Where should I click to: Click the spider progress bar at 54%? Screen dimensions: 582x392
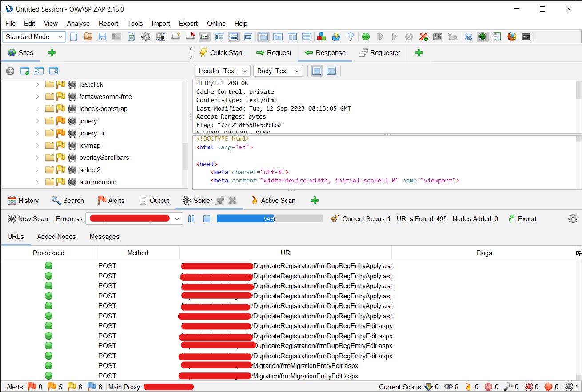(270, 219)
